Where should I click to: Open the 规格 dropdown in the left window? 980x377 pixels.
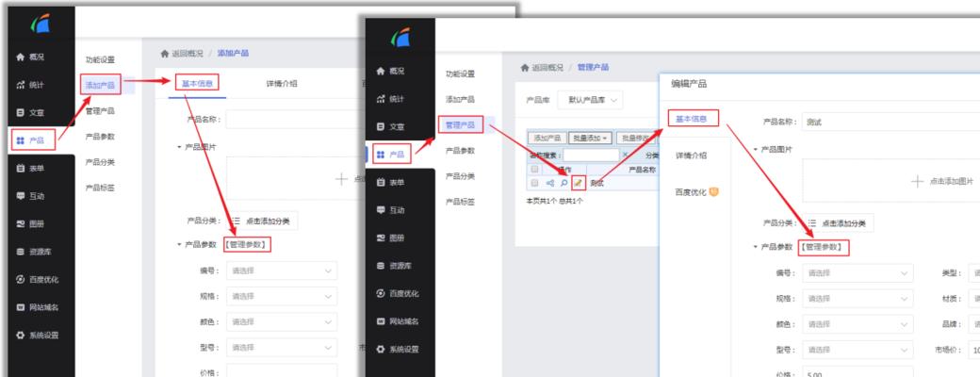[x=281, y=296]
